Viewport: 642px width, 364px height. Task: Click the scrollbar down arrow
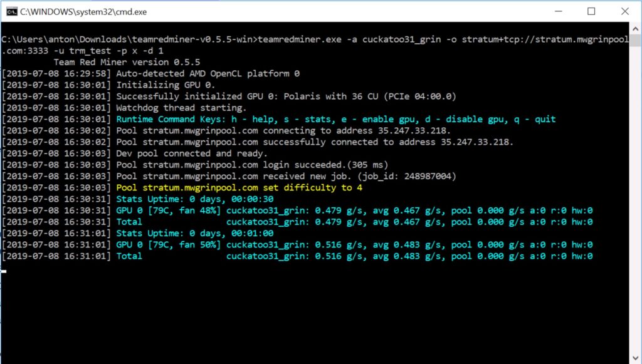pos(636,358)
